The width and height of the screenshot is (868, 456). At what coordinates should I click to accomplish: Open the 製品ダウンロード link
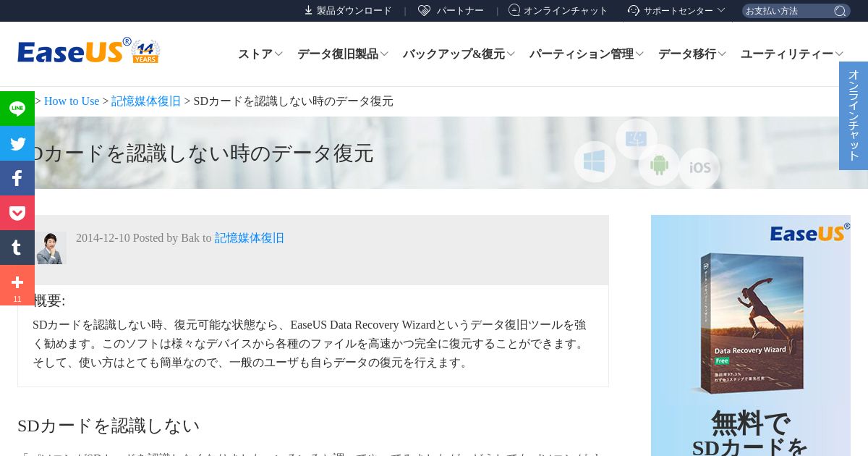point(354,10)
